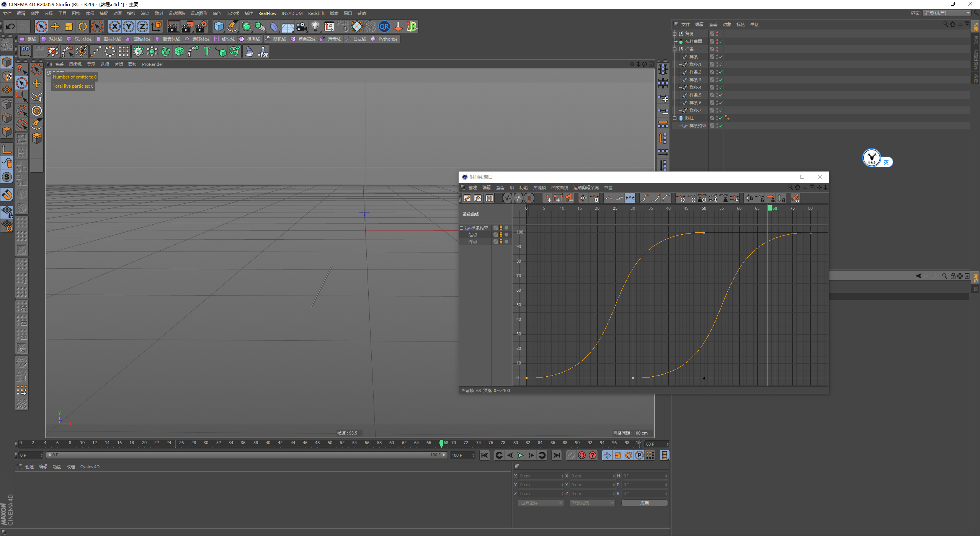Click the 应用 apply button
The width and height of the screenshot is (980, 536).
(x=644, y=503)
